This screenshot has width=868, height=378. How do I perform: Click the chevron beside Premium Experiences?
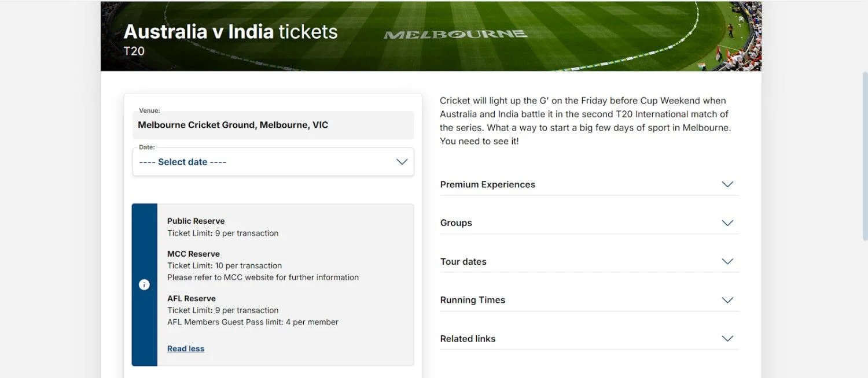point(727,184)
